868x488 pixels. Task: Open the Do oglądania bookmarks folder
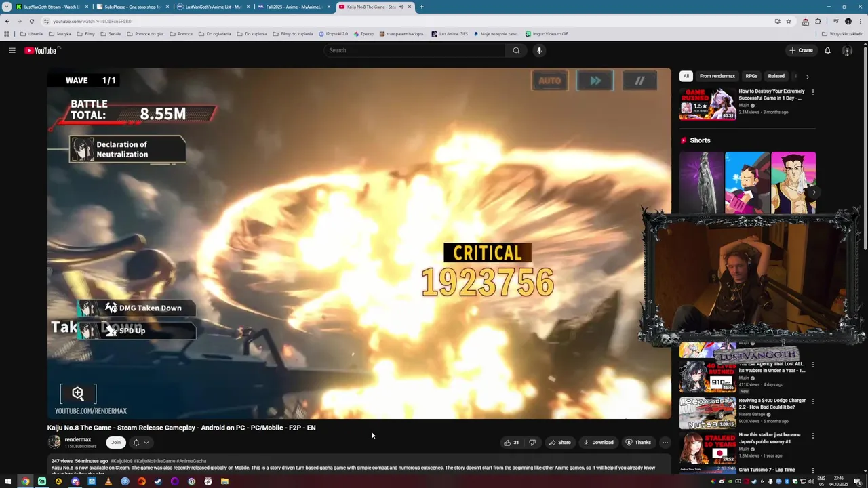tap(214, 33)
